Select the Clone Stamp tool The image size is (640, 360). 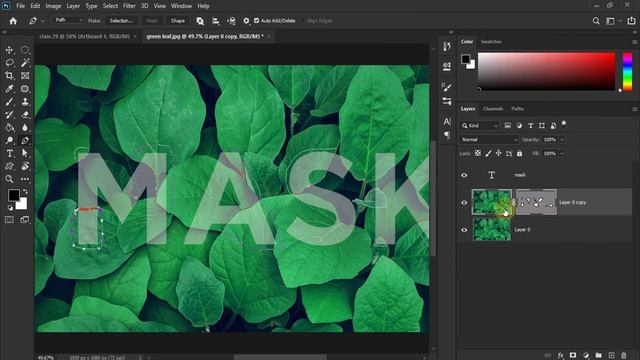(25, 102)
